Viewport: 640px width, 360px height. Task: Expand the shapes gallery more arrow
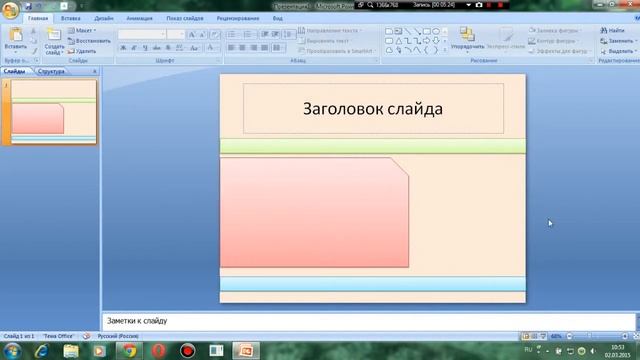(445, 50)
